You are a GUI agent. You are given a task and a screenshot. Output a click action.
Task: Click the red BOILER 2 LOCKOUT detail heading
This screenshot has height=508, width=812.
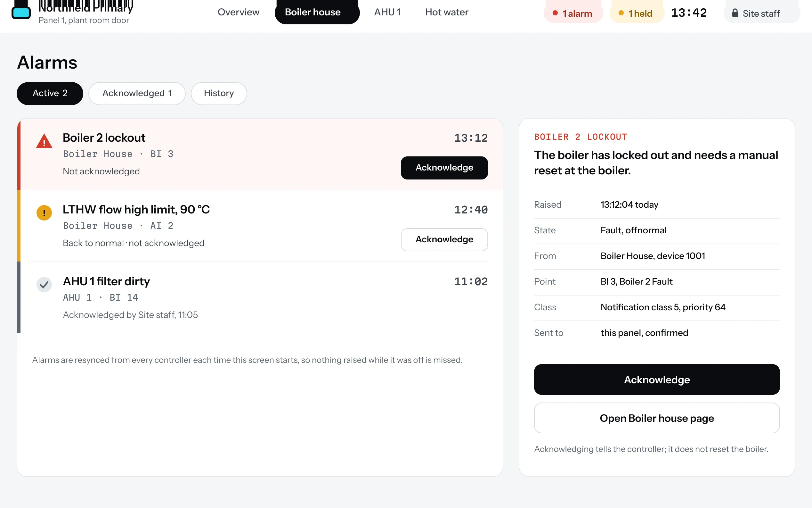(581, 137)
